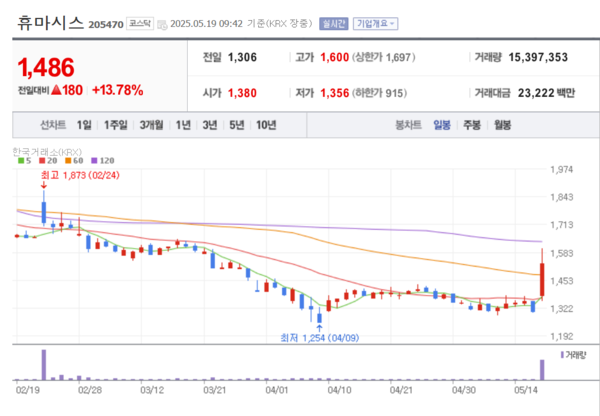Click the 2025.05.19 09:42 timestamp
This screenshot has height=416, width=600.
206,24
